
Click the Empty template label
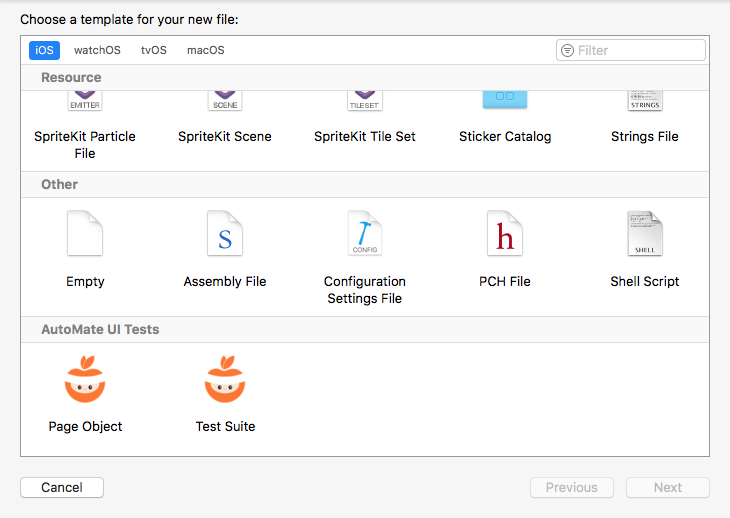click(x=85, y=282)
